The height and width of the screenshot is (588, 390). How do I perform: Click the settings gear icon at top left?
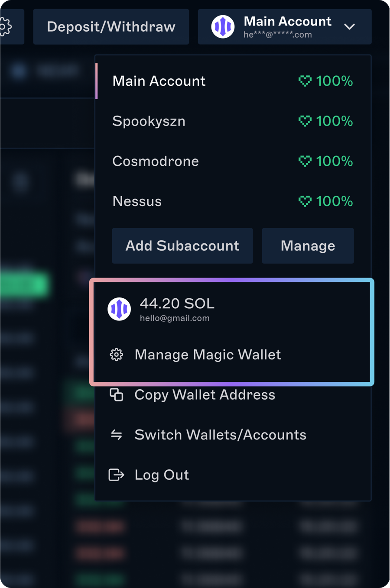5,27
